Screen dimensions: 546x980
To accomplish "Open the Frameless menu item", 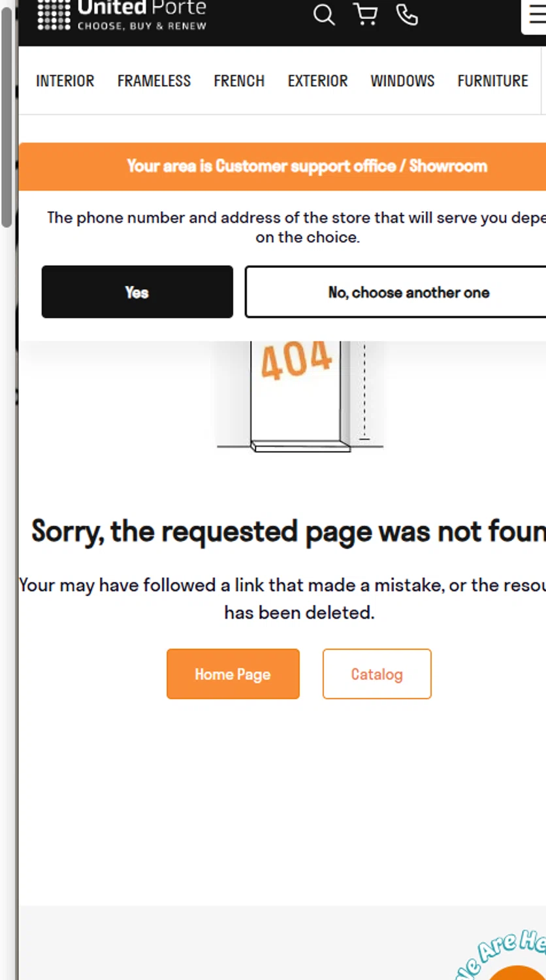I will point(154,81).
